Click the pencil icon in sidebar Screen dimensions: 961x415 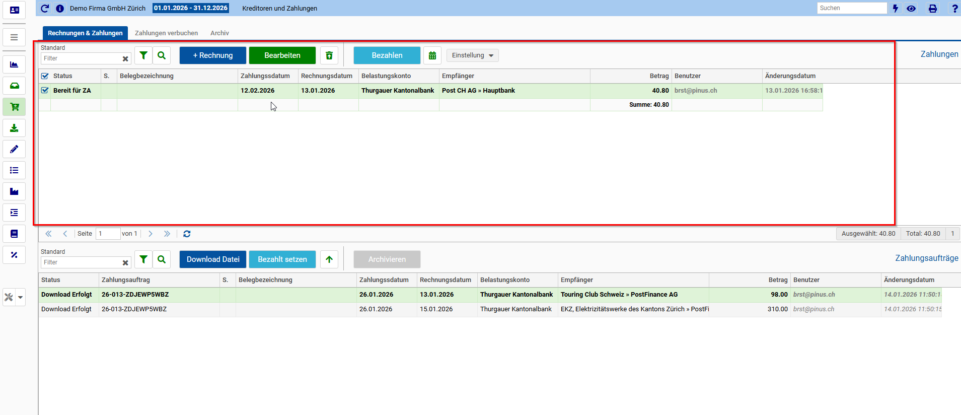click(x=14, y=148)
